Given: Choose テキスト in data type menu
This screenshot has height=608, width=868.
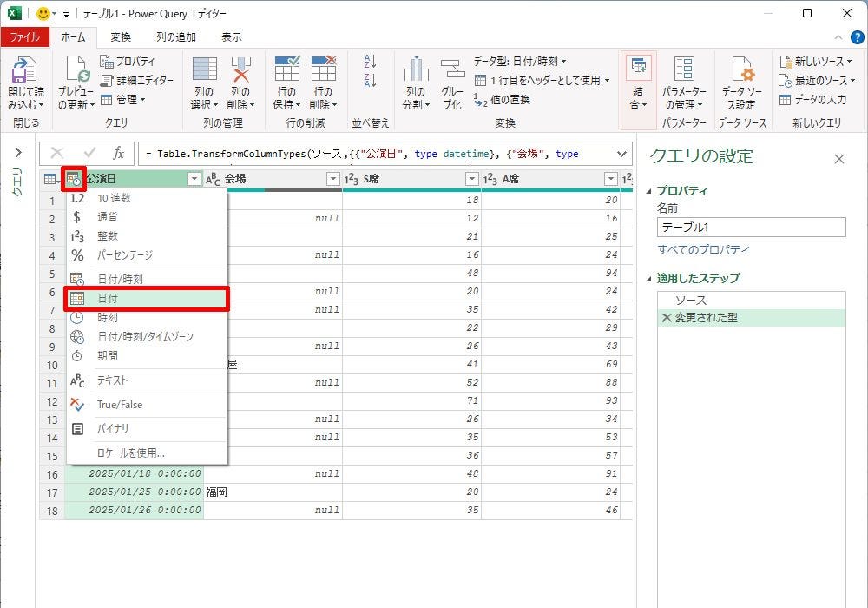Looking at the screenshot, I should click(x=113, y=380).
